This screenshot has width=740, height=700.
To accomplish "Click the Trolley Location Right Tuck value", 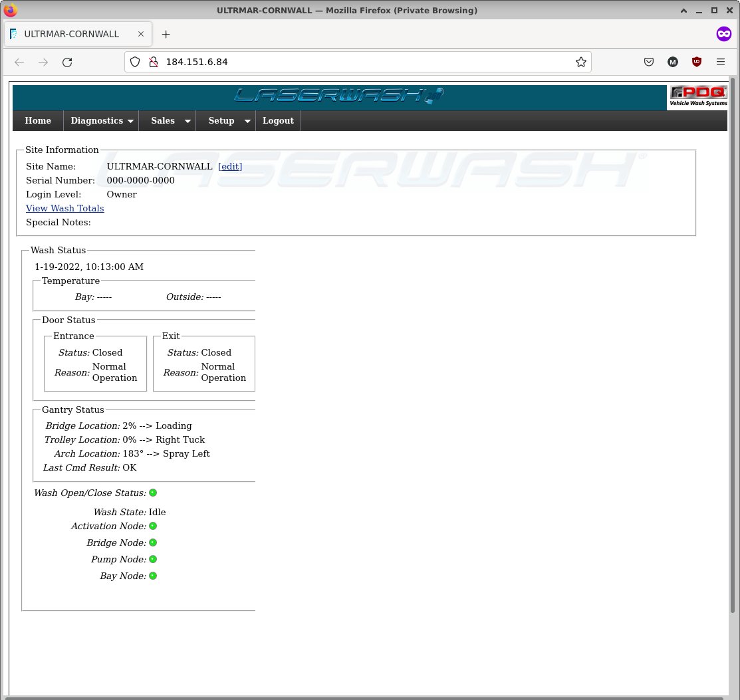I will coord(164,440).
